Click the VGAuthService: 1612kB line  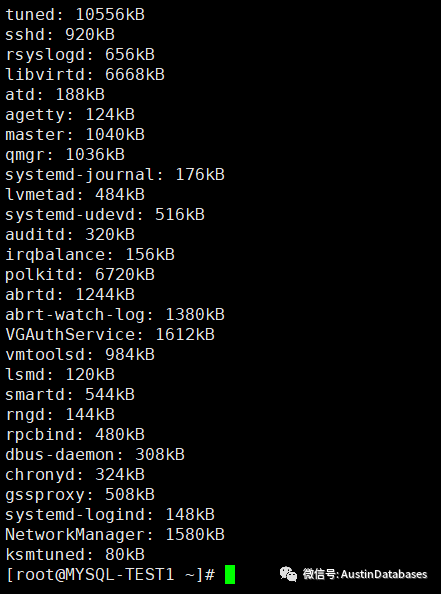pos(110,335)
